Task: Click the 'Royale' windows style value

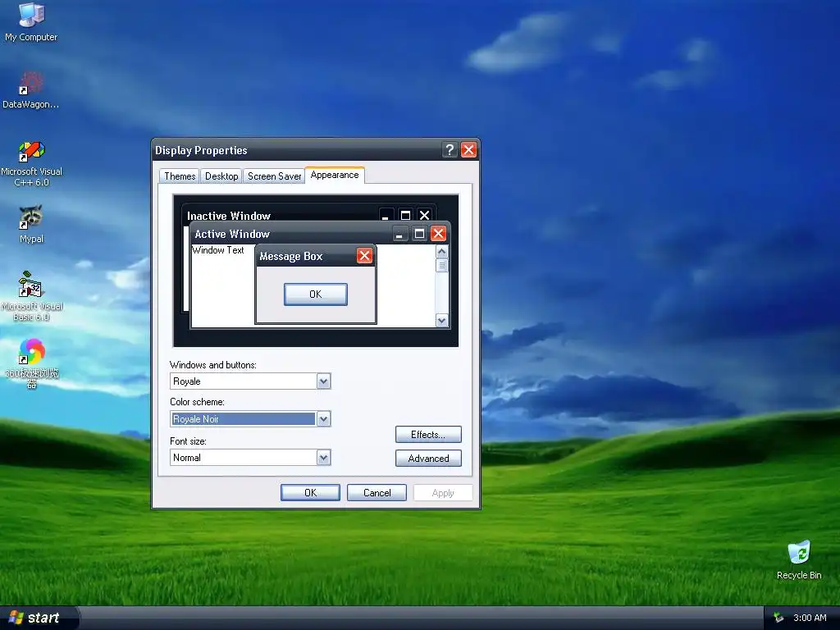Action: pyautogui.click(x=186, y=381)
